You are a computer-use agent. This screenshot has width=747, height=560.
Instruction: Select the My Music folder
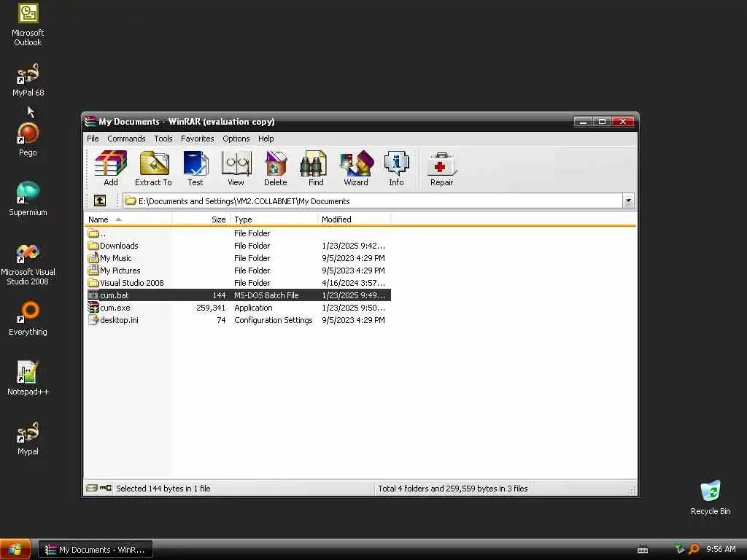(x=239, y=258)
